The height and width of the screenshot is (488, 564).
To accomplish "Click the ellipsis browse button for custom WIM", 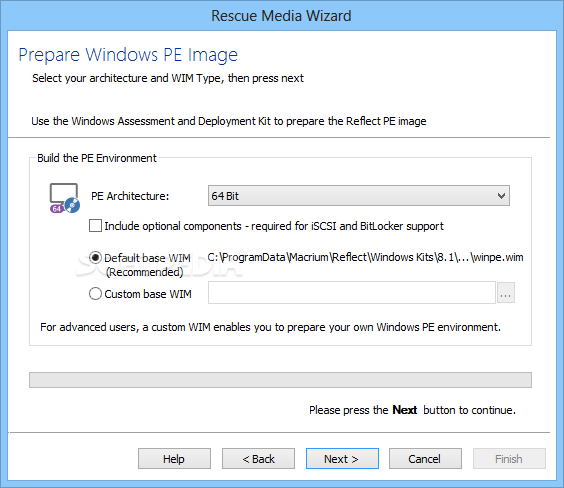I will tap(506, 293).
